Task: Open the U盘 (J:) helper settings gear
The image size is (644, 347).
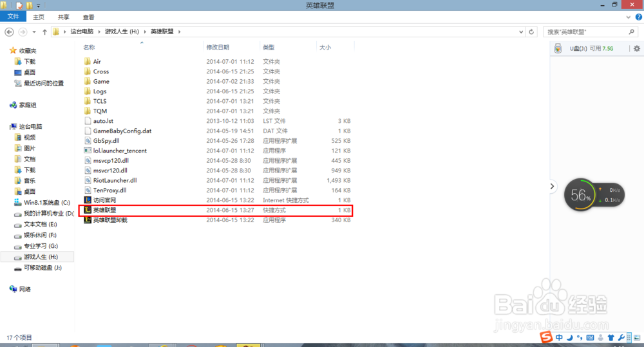Action: tap(637, 48)
